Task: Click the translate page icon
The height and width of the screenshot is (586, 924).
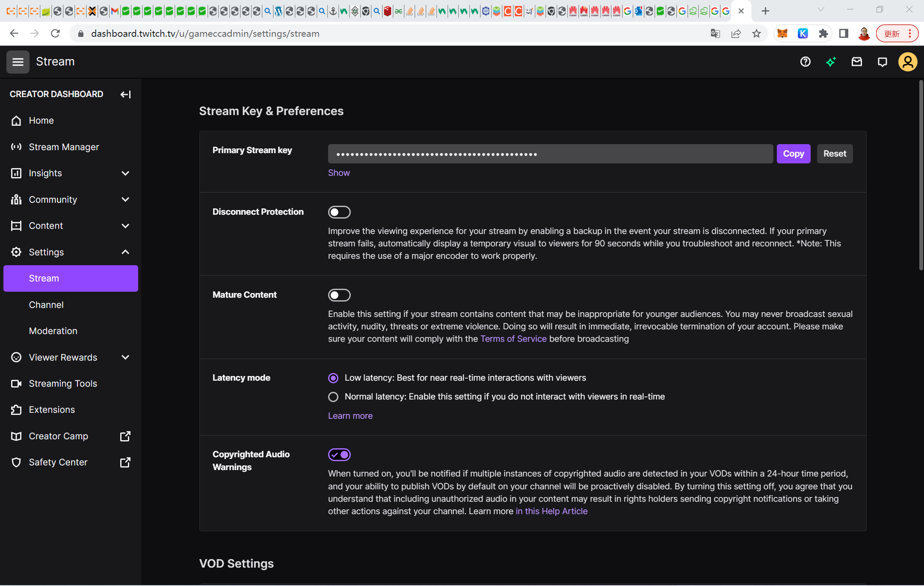Action: tap(715, 33)
